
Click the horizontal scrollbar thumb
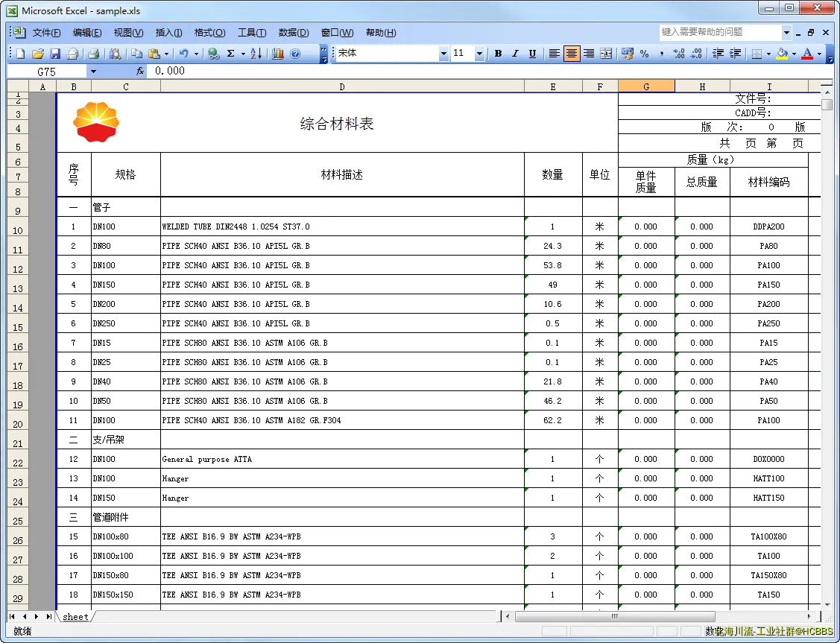[615, 617]
